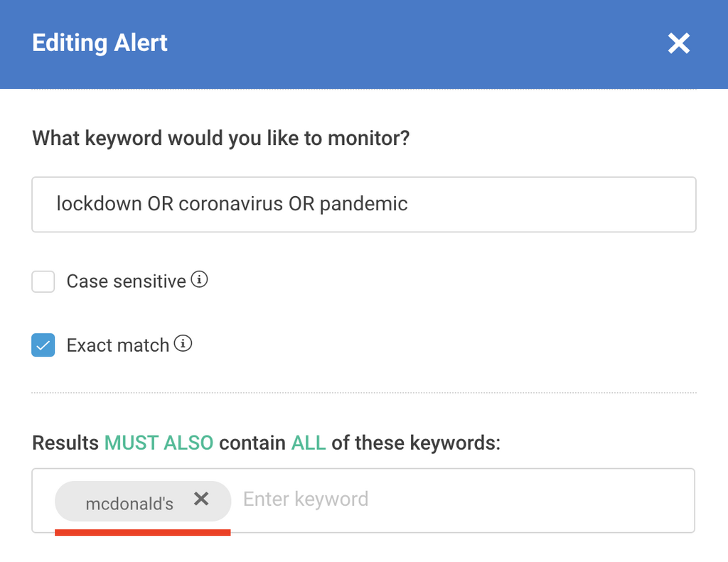Click the word pandemic in keyword field
This screenshot has width=728, height=562.
click(x=363, y=205)
